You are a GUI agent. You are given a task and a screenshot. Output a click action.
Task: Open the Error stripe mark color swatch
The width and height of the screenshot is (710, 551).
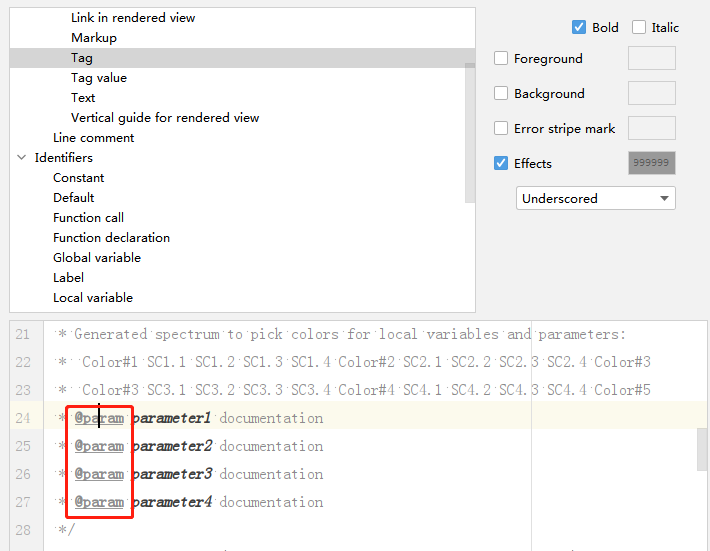coord(652,128)
